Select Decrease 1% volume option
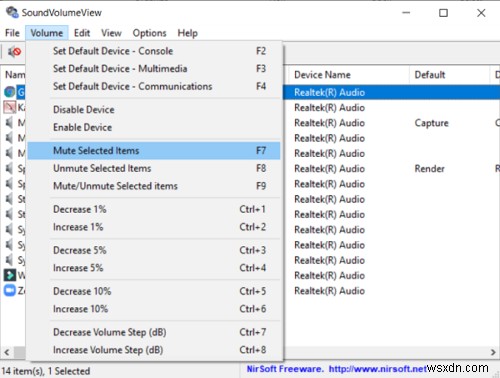This screenshot has height=378, width=500. (154, 209)
